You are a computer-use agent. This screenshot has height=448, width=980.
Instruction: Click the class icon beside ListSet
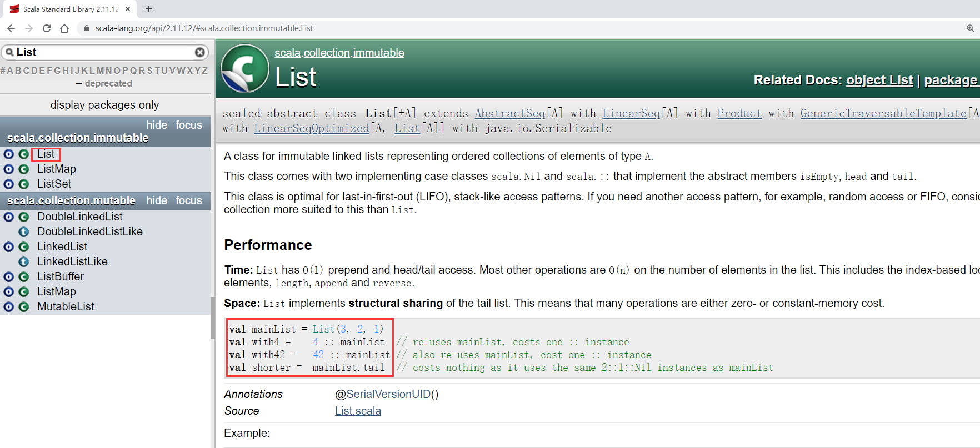point(23,184)
